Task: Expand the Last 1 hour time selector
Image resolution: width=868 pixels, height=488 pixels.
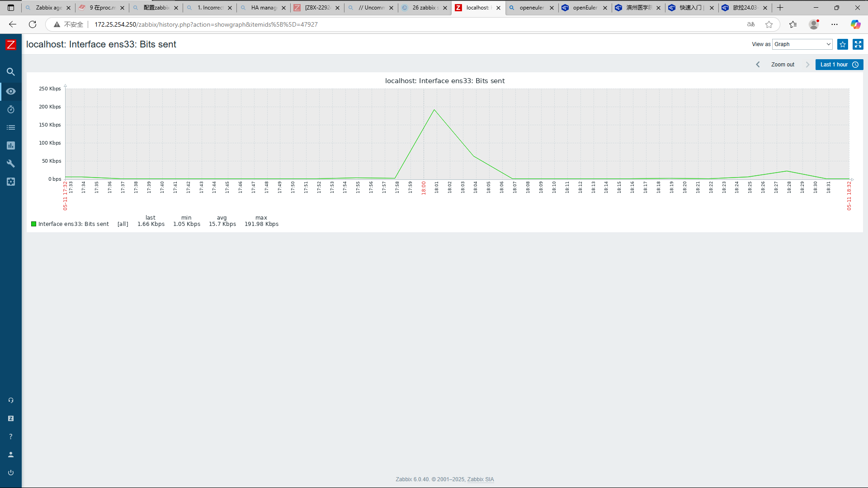Action: pos(839,65)
